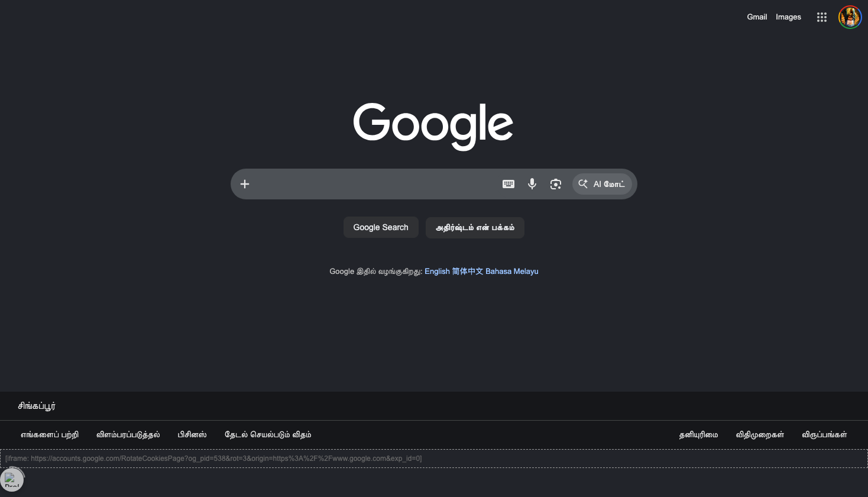The width and height of the screenshot is (868, 497).
Task: Open the Google account profile avatar
Action: (x=850, y=17)
